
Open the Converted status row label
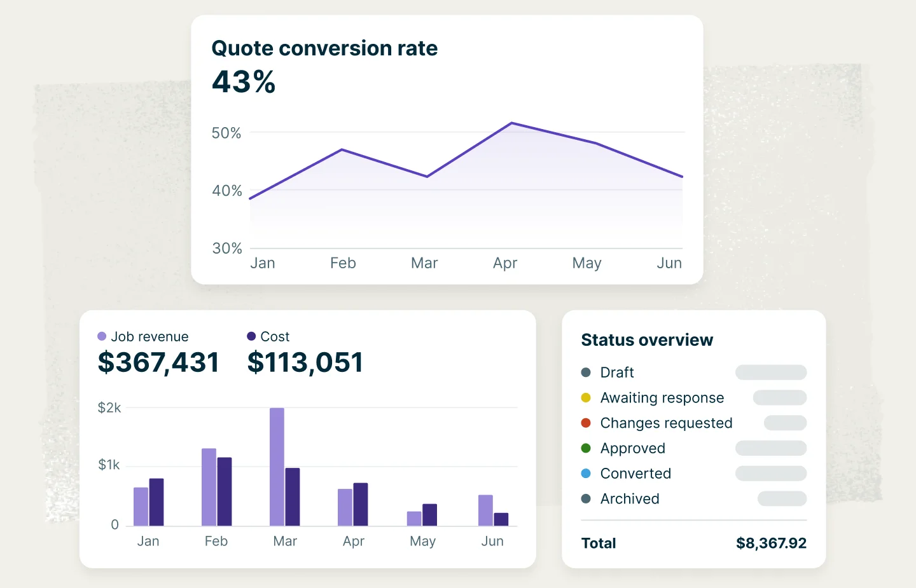[635, 474]
